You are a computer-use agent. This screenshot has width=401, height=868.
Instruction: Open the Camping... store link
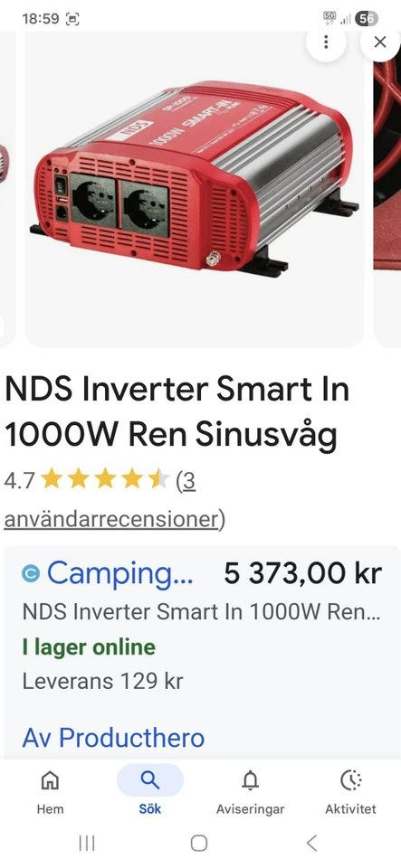(x=120, y=573)
